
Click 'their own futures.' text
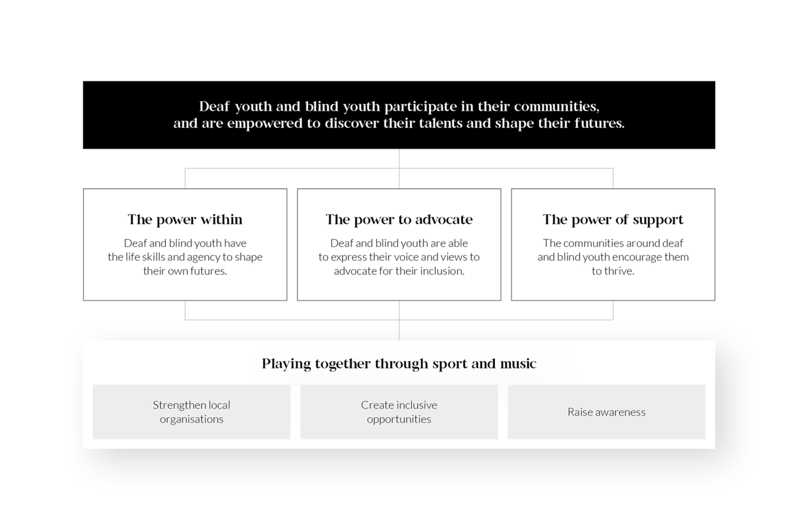185,271
